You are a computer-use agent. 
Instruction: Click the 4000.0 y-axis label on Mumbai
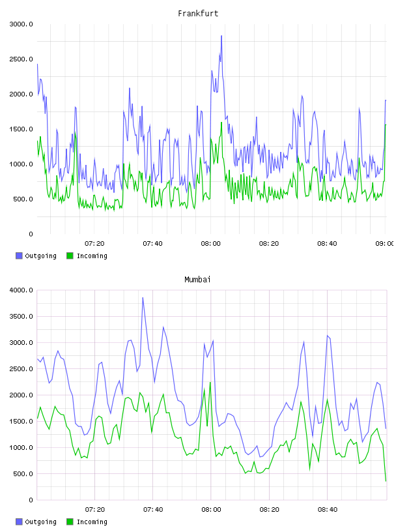click(x=21, y=290)
